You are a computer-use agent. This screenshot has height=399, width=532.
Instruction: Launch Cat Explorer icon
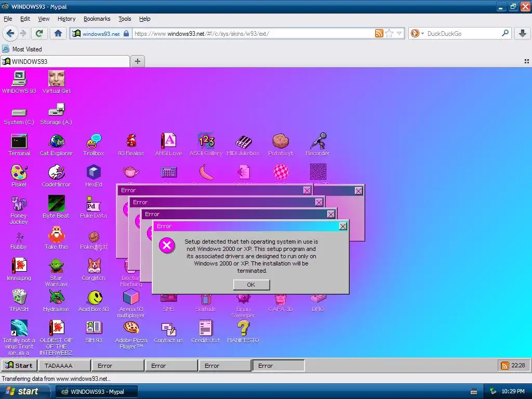tap(56, 144)
